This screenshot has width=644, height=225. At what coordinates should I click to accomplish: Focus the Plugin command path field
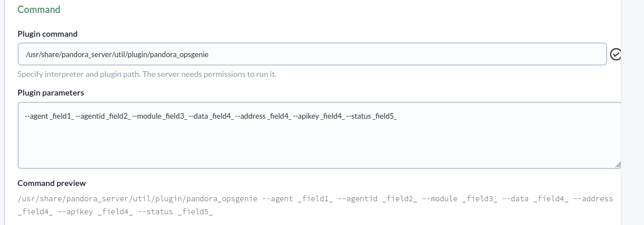click(x=312, y=54)
